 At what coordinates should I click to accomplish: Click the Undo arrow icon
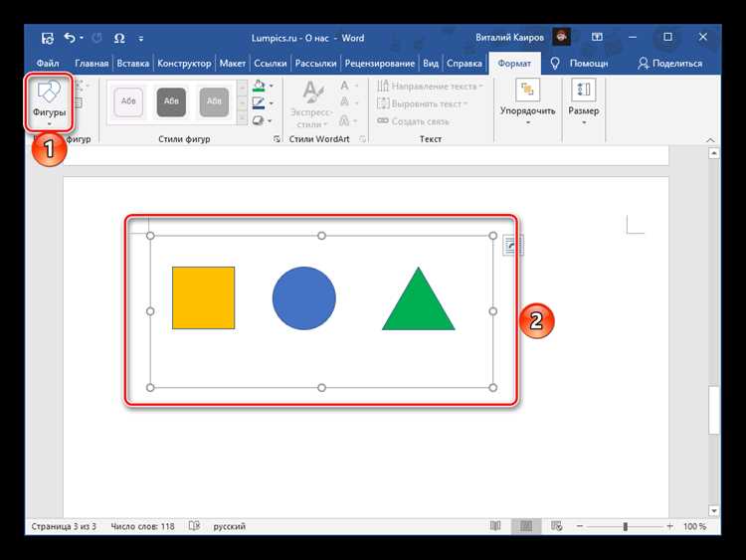(x=70, y=38)
